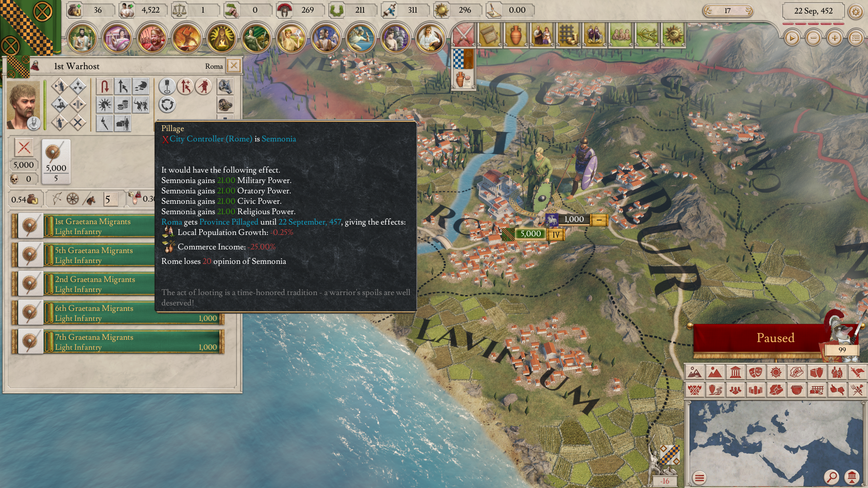The image size is (868, 488).
Task: Toggle the red marching soldier button
Action: click(203, 86)
